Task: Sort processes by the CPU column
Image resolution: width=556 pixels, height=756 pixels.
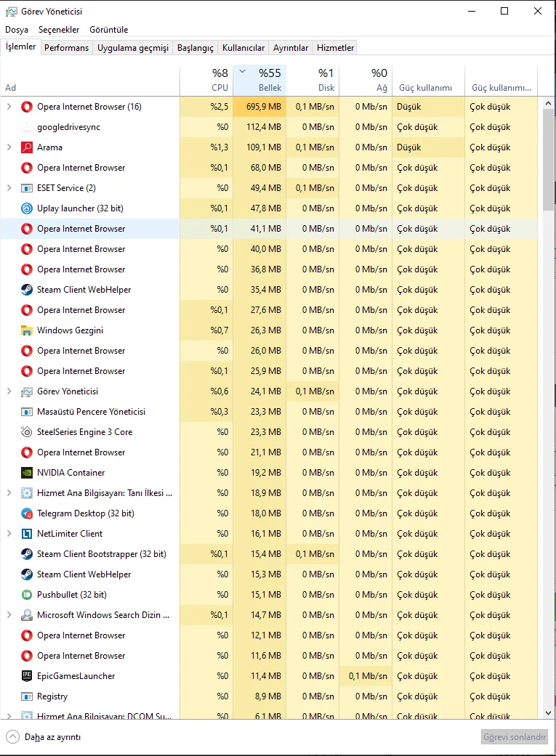Action: coord(206,80)
